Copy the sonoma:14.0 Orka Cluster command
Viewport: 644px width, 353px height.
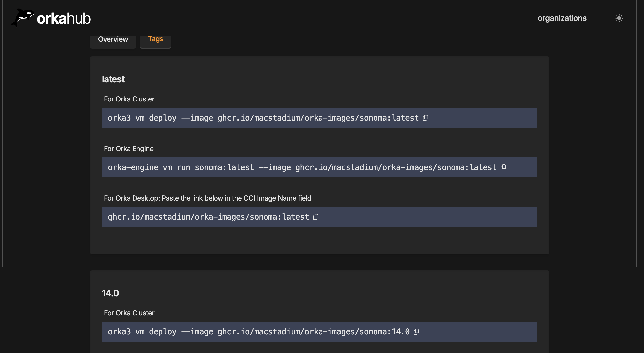416,331
